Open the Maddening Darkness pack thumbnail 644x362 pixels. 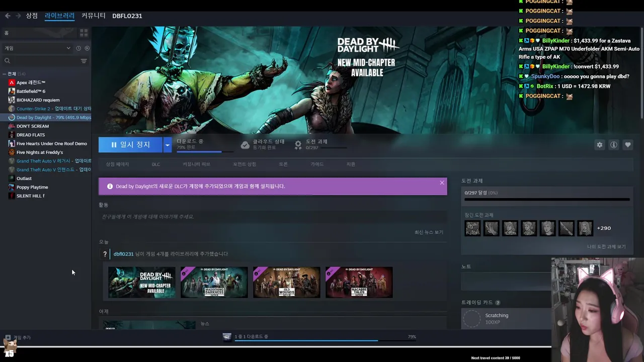point(214,283)
